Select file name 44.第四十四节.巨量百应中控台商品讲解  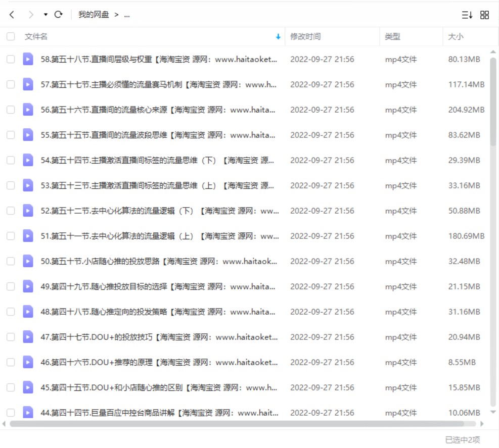pyautogui.click(x=159, y=413)
